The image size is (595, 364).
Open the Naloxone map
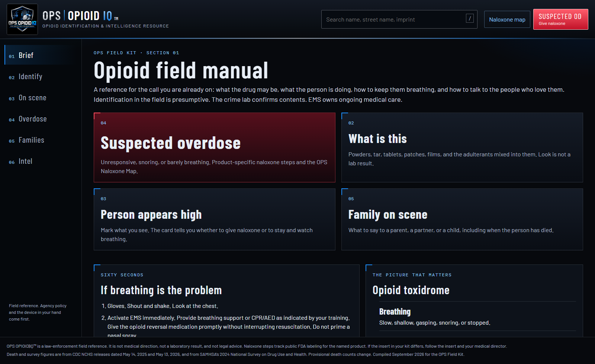pos(507,19)
